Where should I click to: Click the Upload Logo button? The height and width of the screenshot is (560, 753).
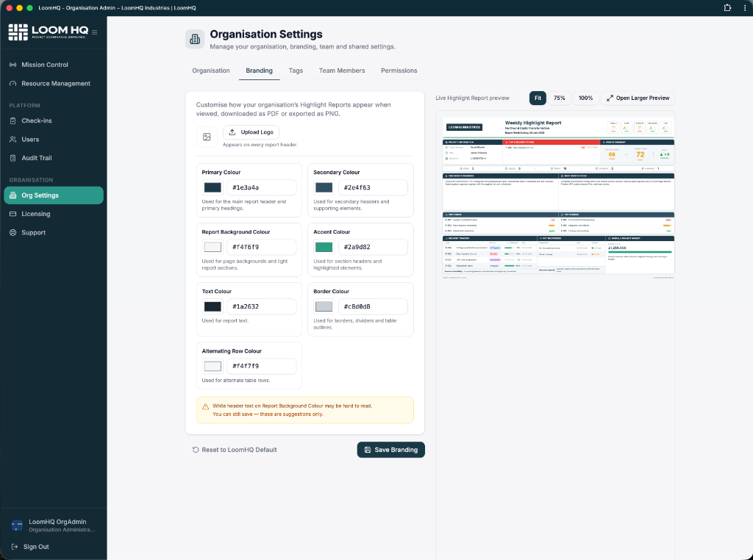(251, 132)
